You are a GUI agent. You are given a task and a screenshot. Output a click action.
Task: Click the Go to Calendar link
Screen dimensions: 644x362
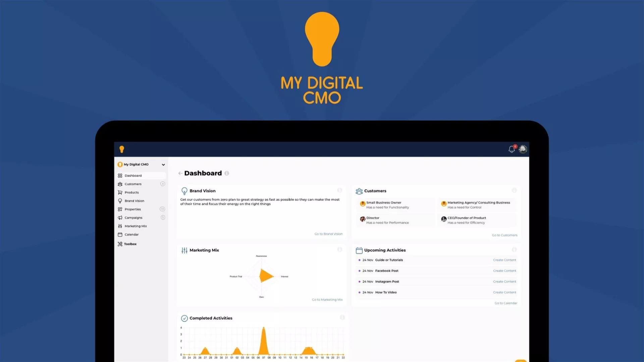coord(506,303)
